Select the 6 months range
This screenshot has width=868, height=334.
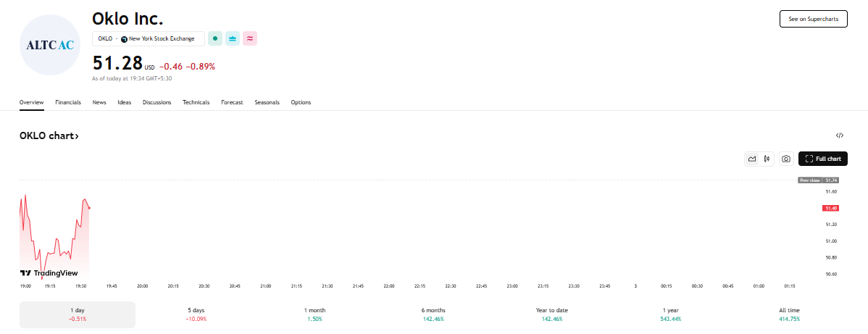(433, 314)
